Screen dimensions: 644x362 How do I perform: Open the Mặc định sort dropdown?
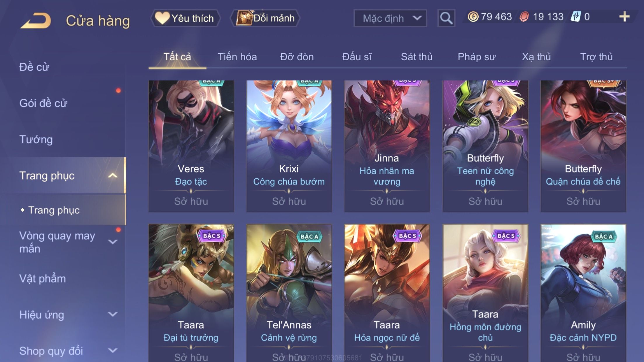390,18
